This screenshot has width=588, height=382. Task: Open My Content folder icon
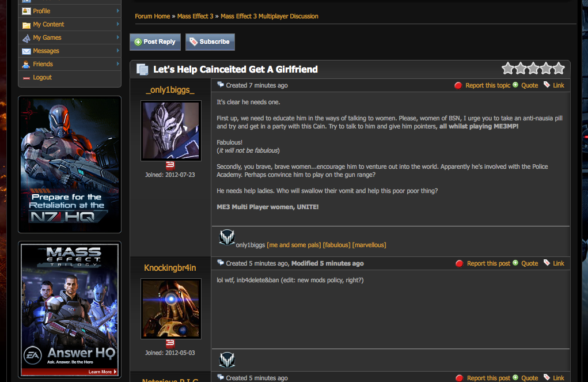click(26, 25)
